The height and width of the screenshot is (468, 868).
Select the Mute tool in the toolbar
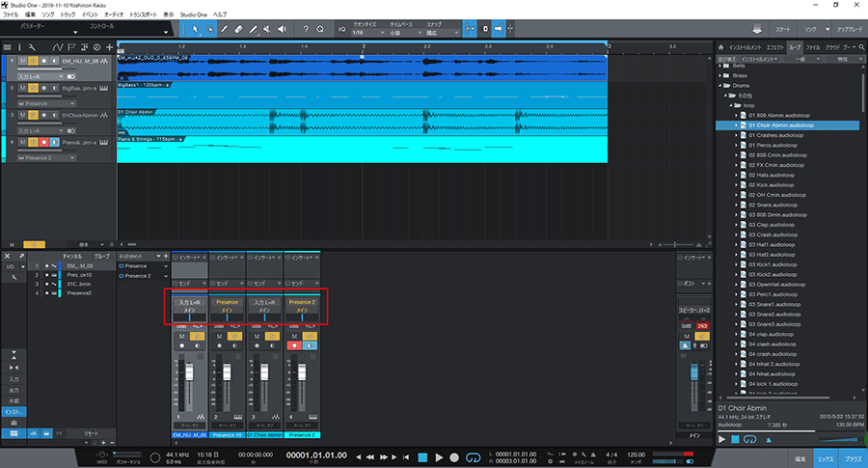[267, 30]
